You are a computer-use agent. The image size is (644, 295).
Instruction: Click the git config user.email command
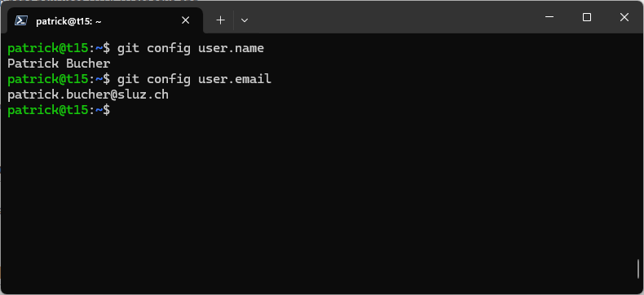[194, 79]
